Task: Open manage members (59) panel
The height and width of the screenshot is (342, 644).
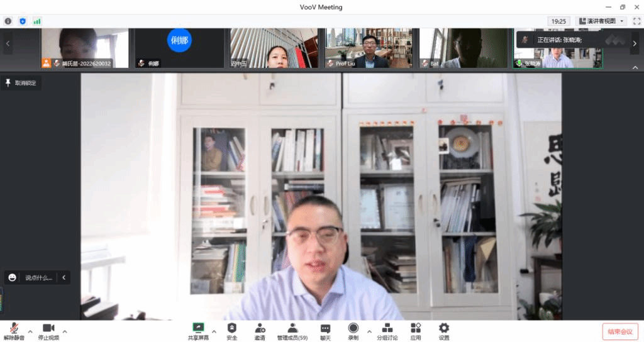Action: coord(292,331)
